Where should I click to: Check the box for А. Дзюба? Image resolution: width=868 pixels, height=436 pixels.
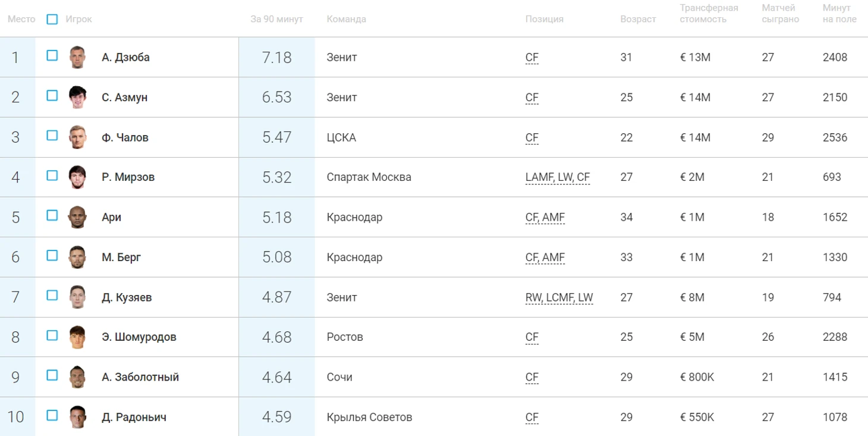click(52, 55)
